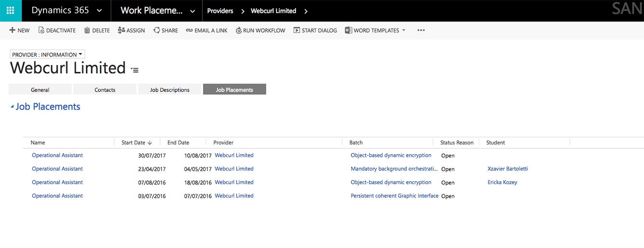Collapse the Job Placements section
This screenshot has height=248, width=644.
coord(12,107)
